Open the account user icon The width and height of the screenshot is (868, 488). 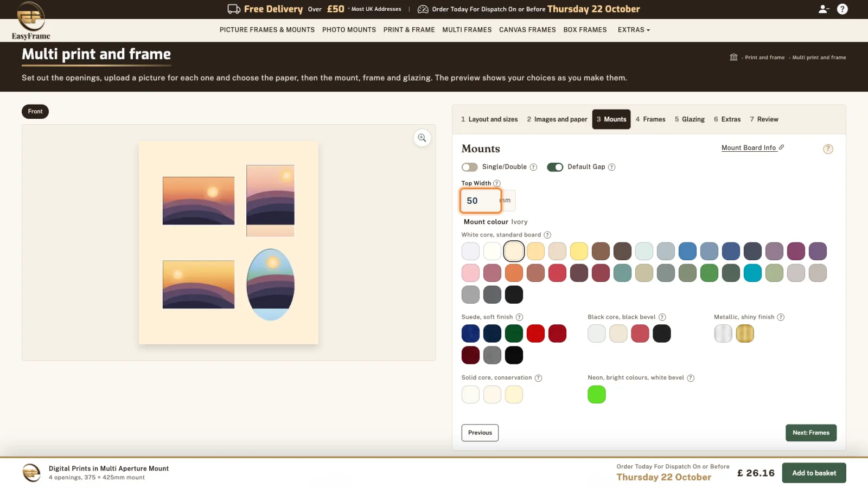click(824, 9)
